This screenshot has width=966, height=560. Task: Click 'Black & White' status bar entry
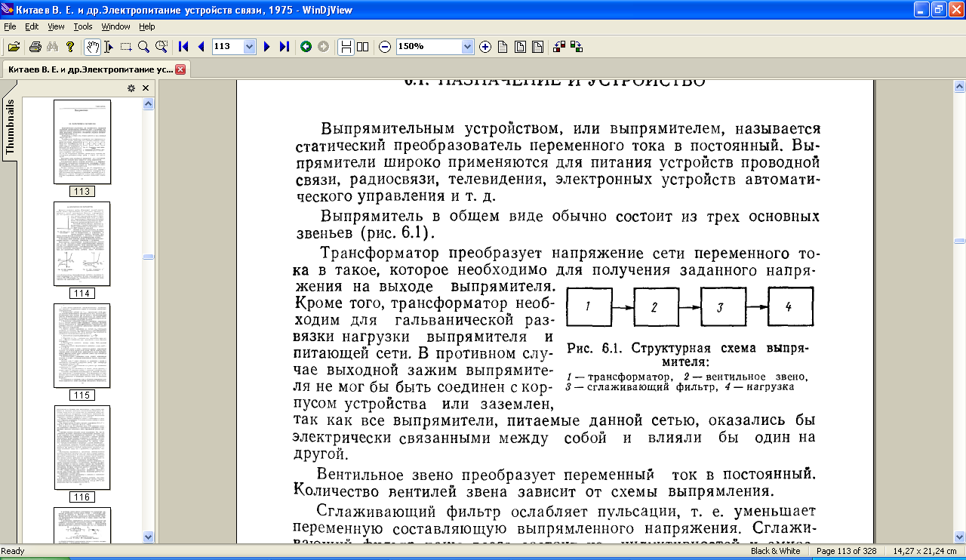point(775,551)
